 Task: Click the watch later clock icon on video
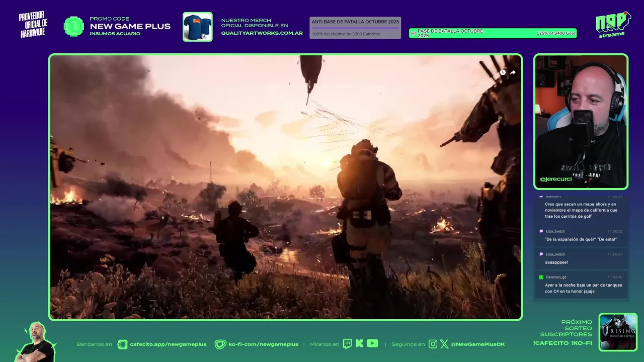tap(503, 72)
